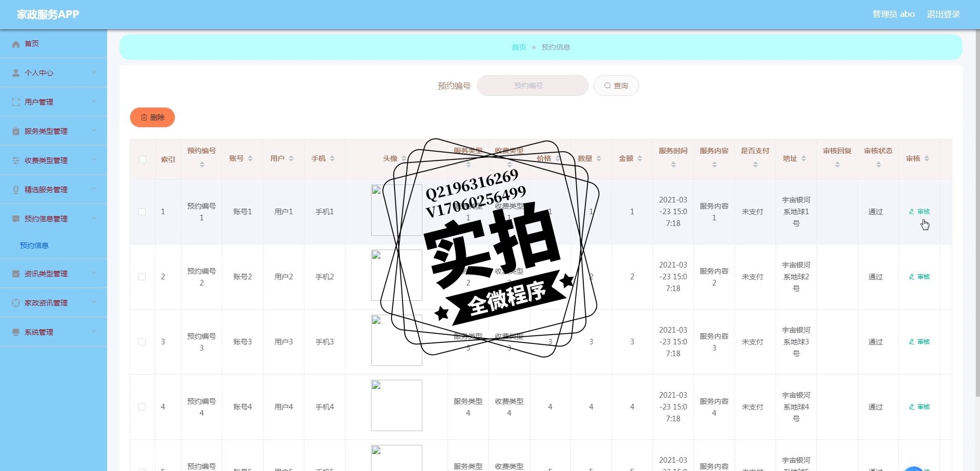The width and height of the screenshot is (980, 471).
Task: Click the person icon beside 个人中心
Action: point(16,73)
